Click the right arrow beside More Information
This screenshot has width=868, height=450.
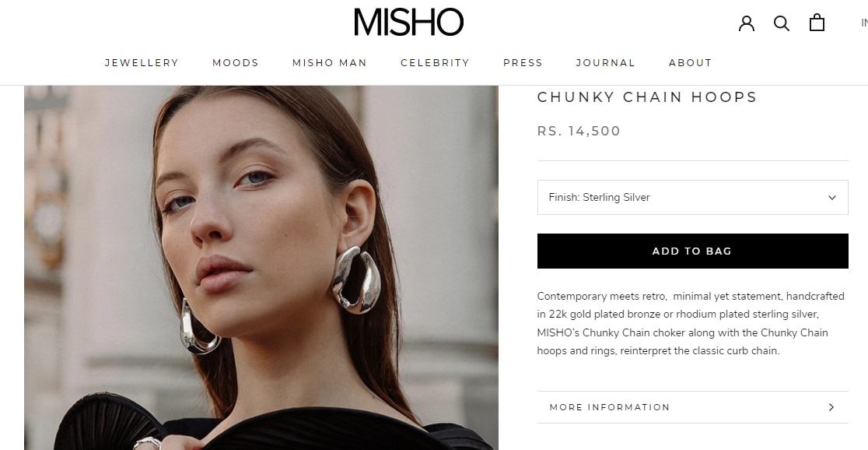coord(831,407)
